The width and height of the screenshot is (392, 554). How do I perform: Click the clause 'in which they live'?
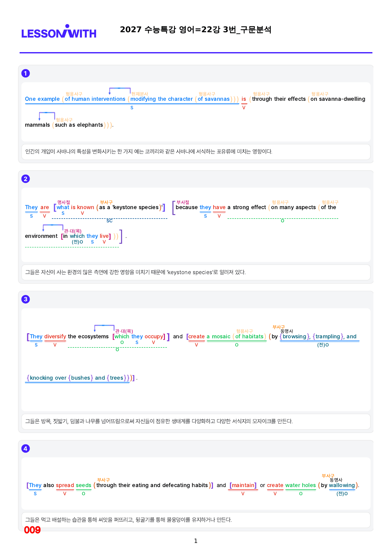coord(86,236)
